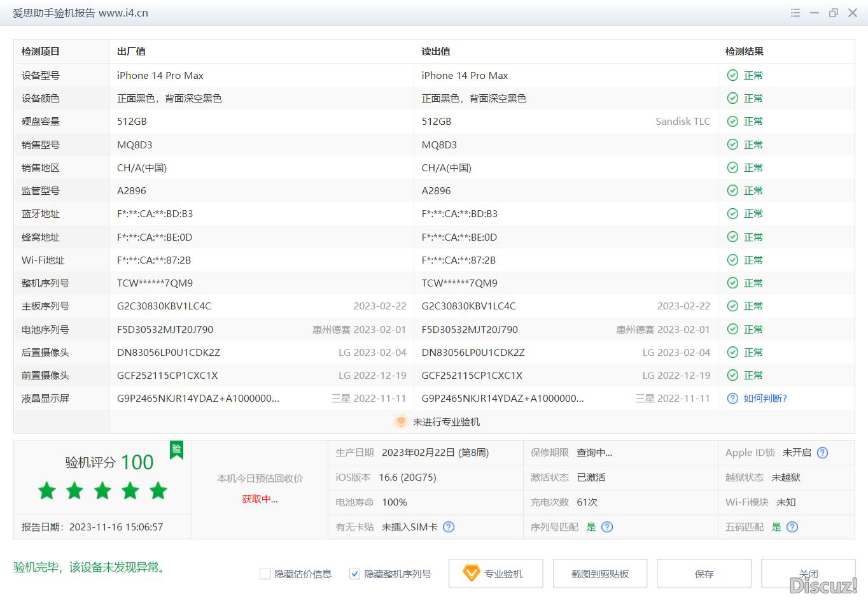
Task: Click the 保存 button
Action: [704, 574]
